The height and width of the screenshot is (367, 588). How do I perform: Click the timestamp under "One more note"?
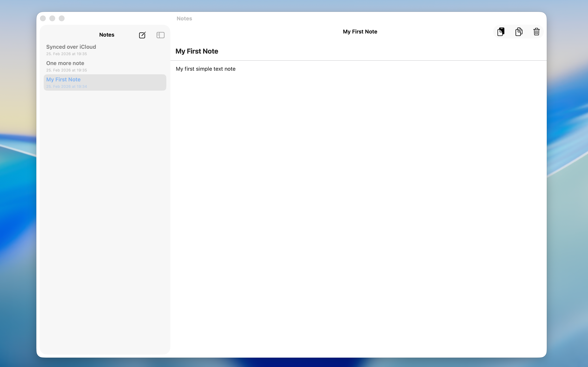(66, 70)
